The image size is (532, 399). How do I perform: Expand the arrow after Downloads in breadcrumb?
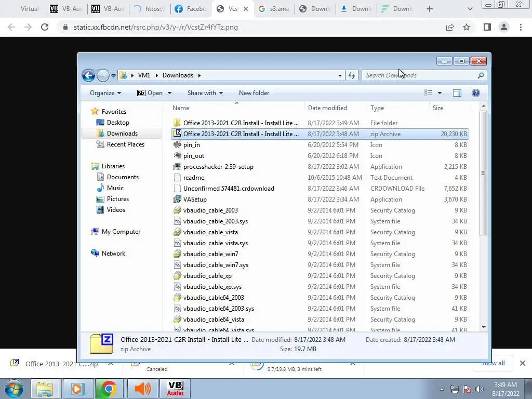coord(199,75)
